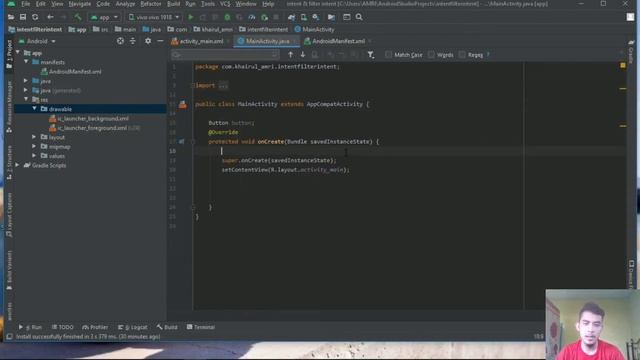Open the app run configuration dropdown
The width and height of the screenshot is (640, 360).
(104, 17)
